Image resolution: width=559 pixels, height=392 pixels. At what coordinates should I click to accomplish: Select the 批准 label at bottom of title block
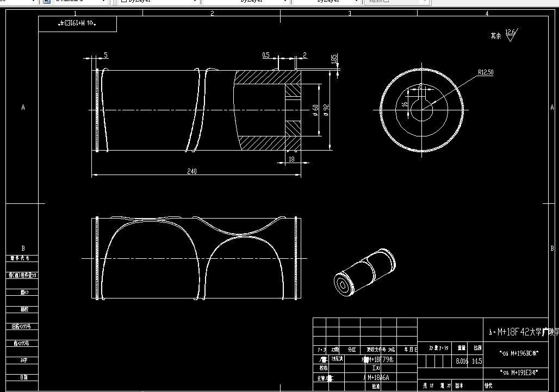(x=376, y=386)
